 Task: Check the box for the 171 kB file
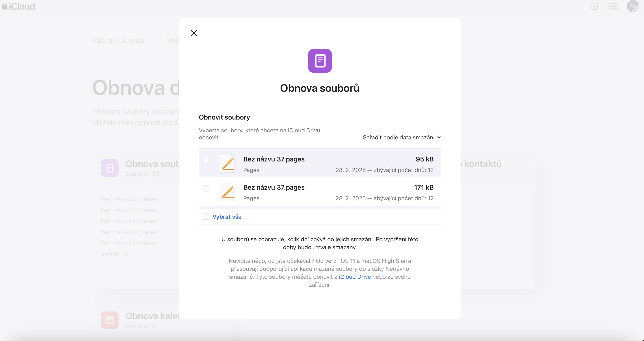click(206, 188)
